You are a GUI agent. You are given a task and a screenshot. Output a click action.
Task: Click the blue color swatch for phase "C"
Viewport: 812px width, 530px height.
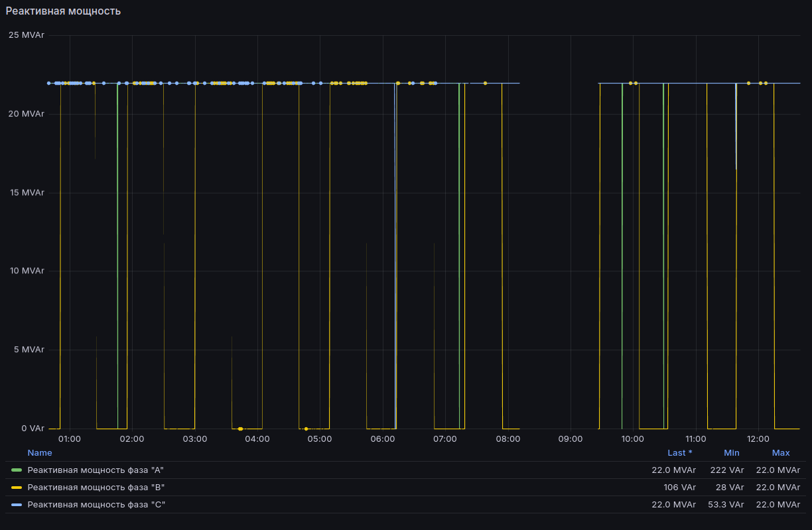pyautogui.click(x=17, y=505)
